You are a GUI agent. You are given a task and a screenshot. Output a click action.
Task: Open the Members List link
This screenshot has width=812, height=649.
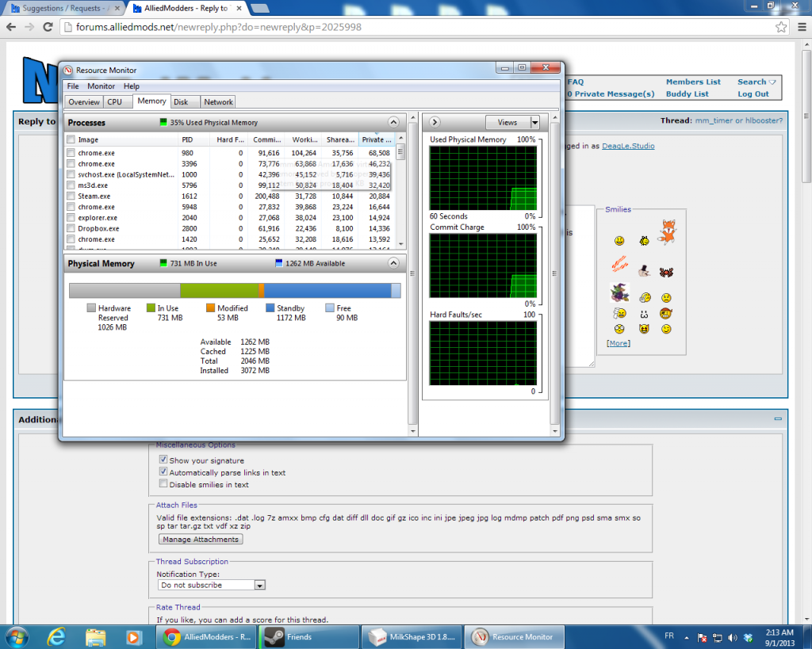point(693,82)
